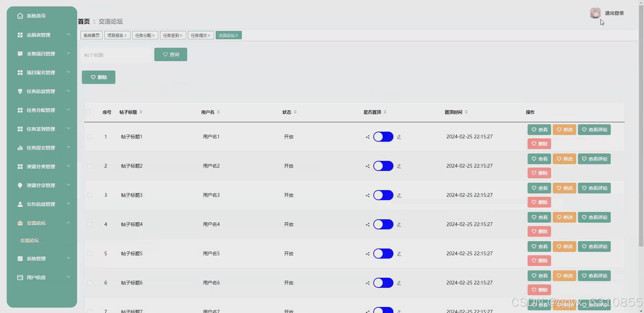644x313 pixels.
Task: Expand the 系统管理 menu chevron
Action: coord(68,258)
